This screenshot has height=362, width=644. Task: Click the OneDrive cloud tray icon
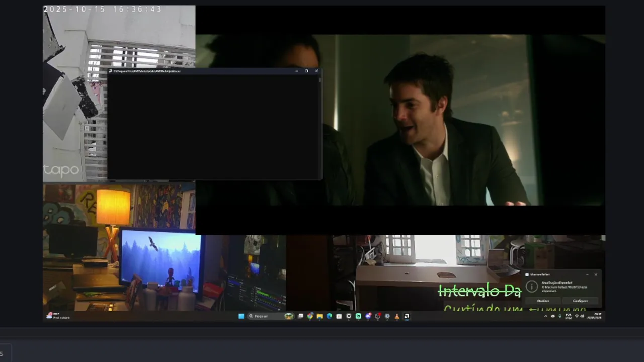point(553,316)
